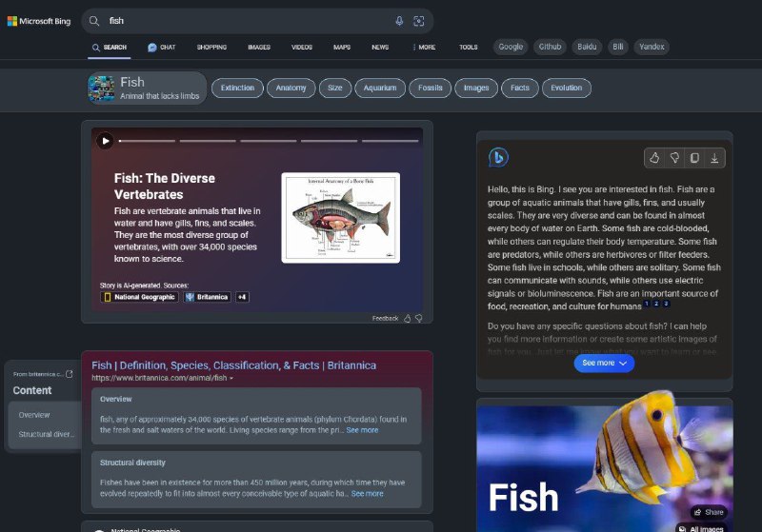Expand chat answer with See more
This screenshot has height=532, width=762.
(x=604, y=363)
